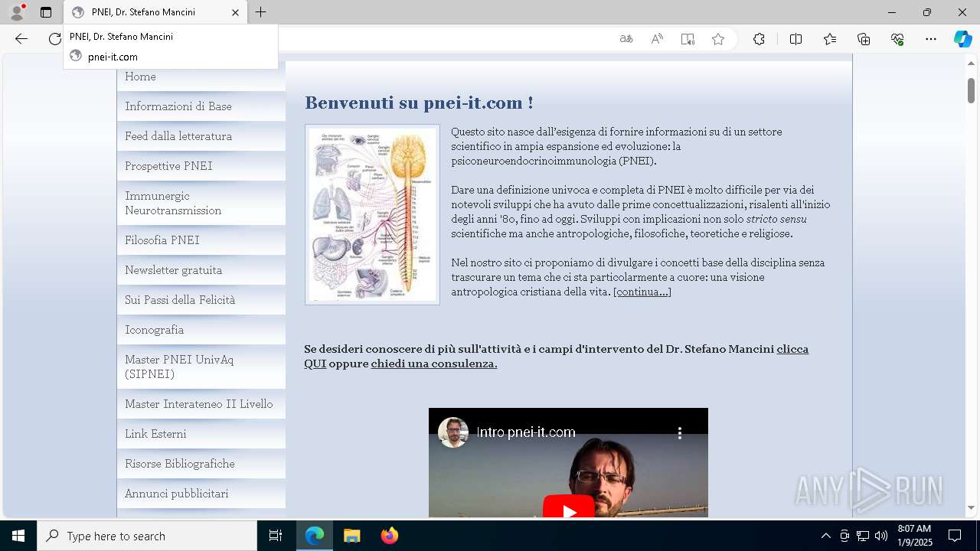Open a new tab with plus button
This screenshot has width=980, height=551.
point(261,12)
